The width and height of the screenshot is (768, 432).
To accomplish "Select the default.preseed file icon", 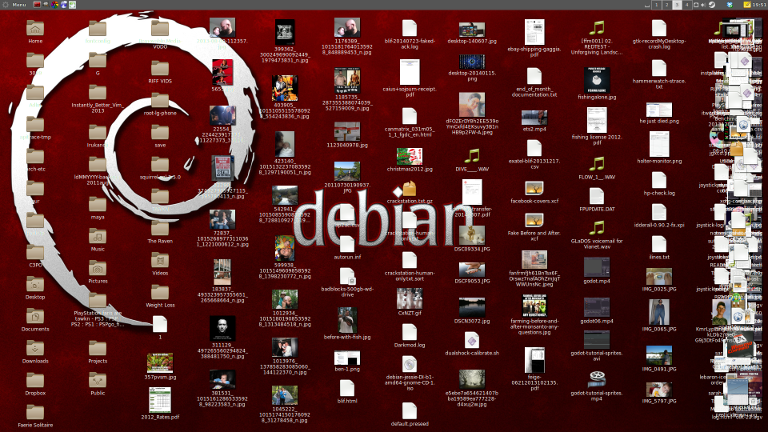I will (x=409, y=410).
